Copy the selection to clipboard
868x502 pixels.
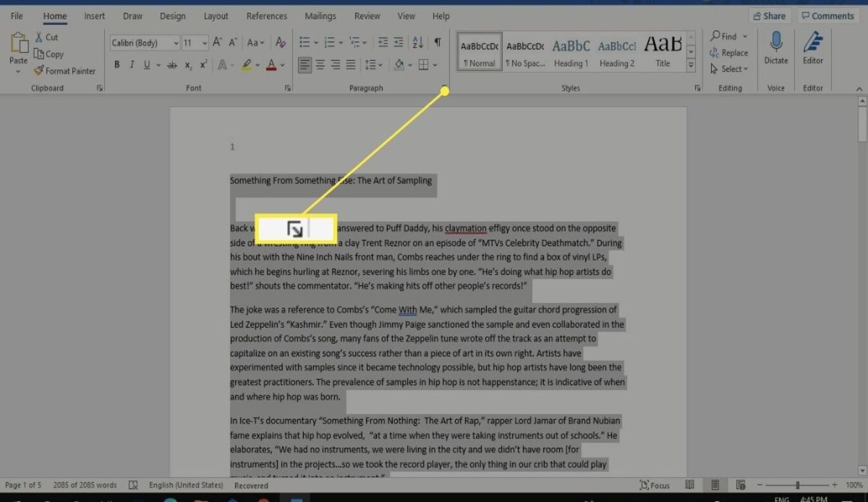point(49,54)
